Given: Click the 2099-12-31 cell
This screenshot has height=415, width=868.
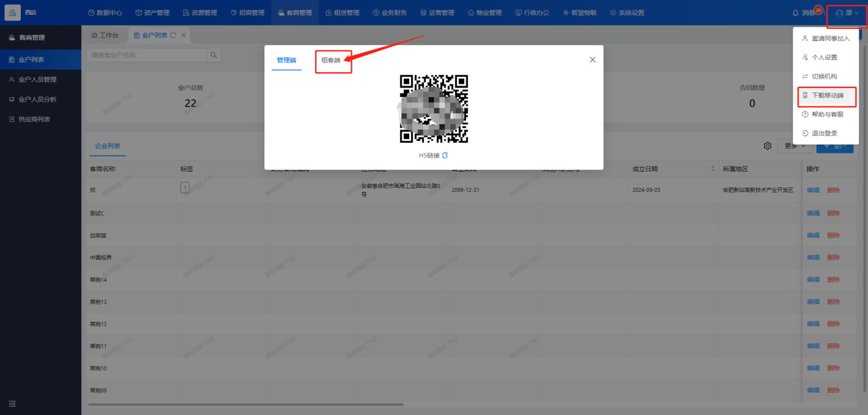Looking at the screenshot, I should pyautogui.click(x=466, y=190).
